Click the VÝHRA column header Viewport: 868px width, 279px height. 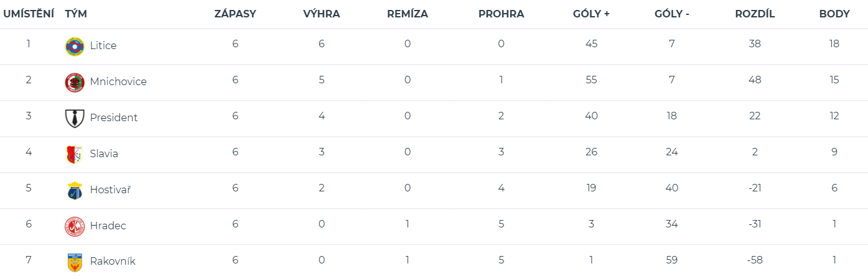[x=321, y=14]
